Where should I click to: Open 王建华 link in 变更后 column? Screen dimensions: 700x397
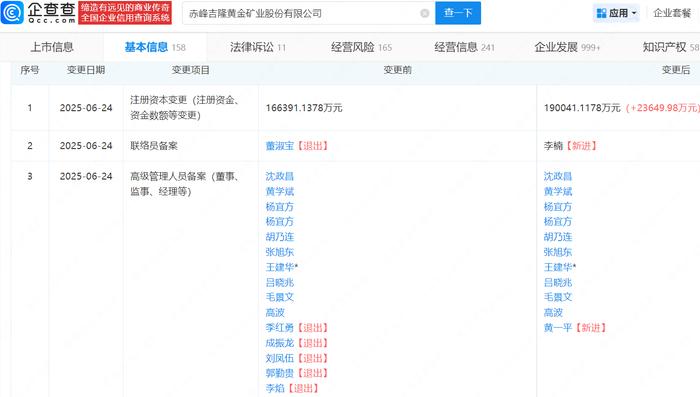(558, 267)
